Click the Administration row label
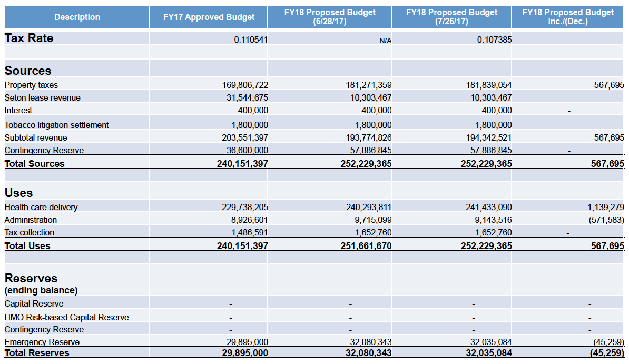Screen dimensions: 629x364 point(31,220)
